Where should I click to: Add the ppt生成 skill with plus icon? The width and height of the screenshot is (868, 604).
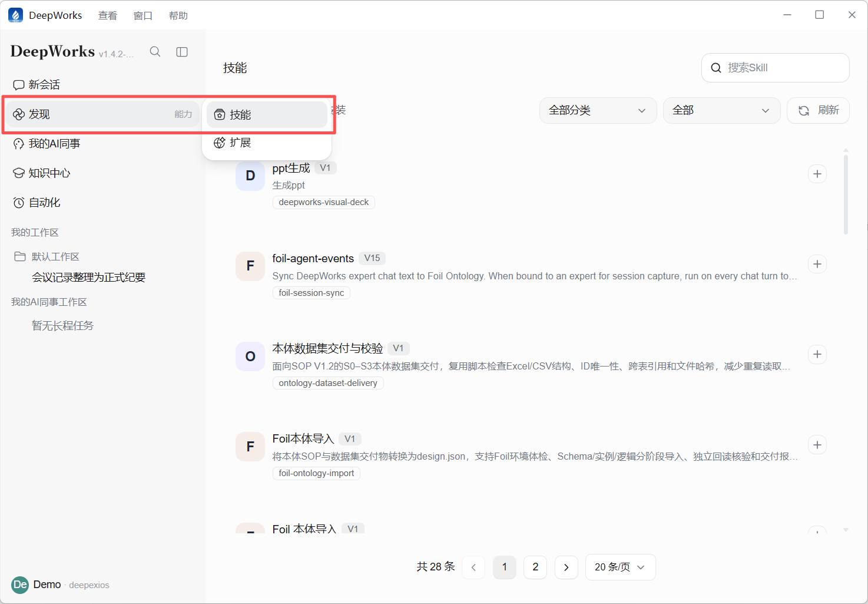[817, 174]
